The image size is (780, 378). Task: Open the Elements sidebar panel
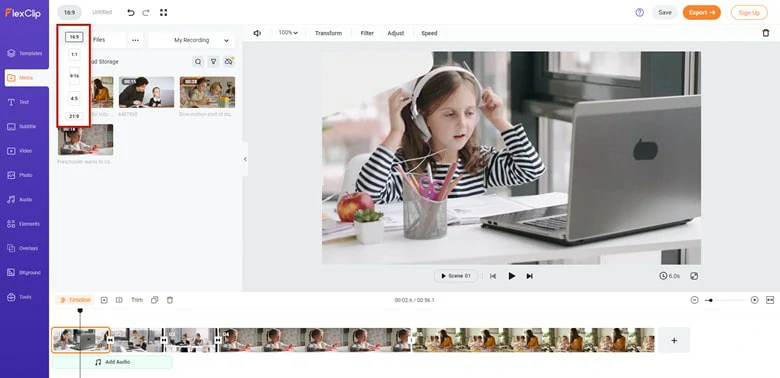tap(24, 224)
